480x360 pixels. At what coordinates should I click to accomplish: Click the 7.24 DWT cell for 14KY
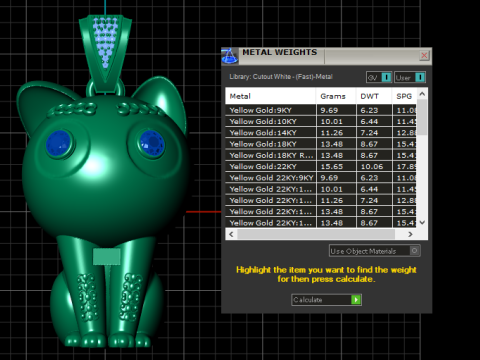click(374, 133)
